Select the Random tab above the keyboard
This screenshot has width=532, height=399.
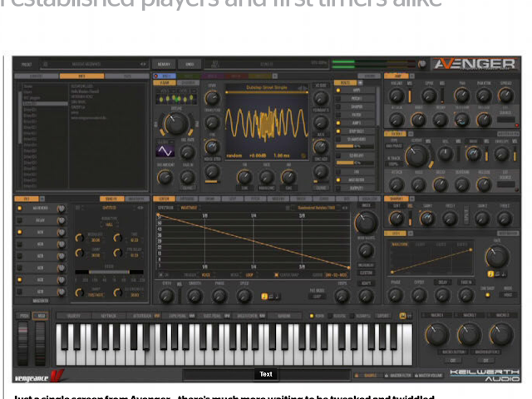284,316
